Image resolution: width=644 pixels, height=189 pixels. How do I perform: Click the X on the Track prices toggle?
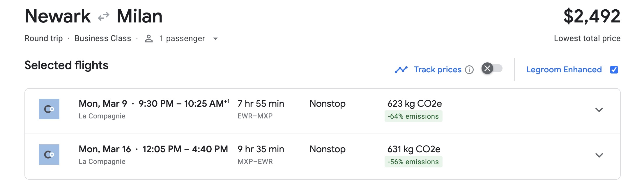487,69
